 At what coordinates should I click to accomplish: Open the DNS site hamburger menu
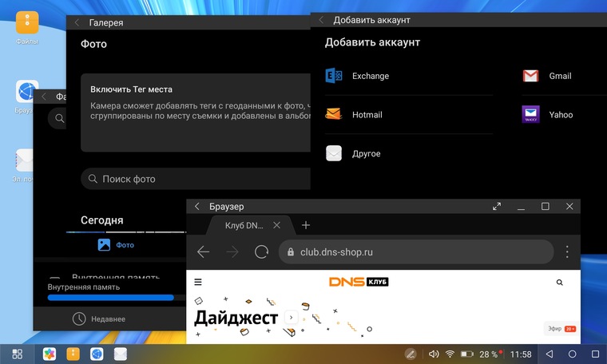click(x=198, y=282)
